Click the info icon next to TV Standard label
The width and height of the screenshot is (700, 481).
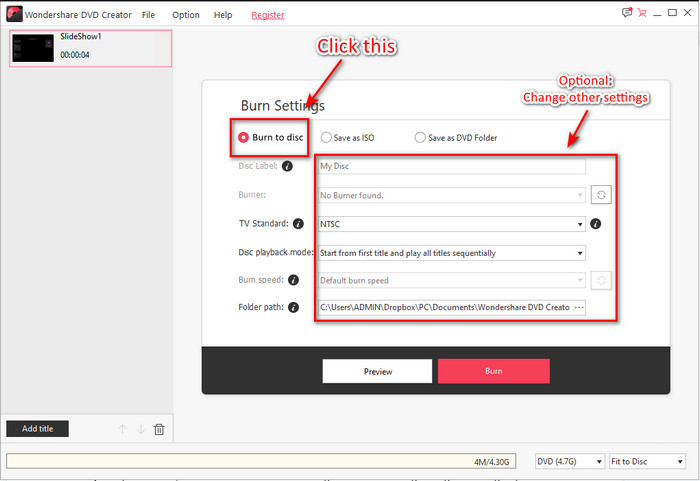pyautogui.click(x=298, y=224)
